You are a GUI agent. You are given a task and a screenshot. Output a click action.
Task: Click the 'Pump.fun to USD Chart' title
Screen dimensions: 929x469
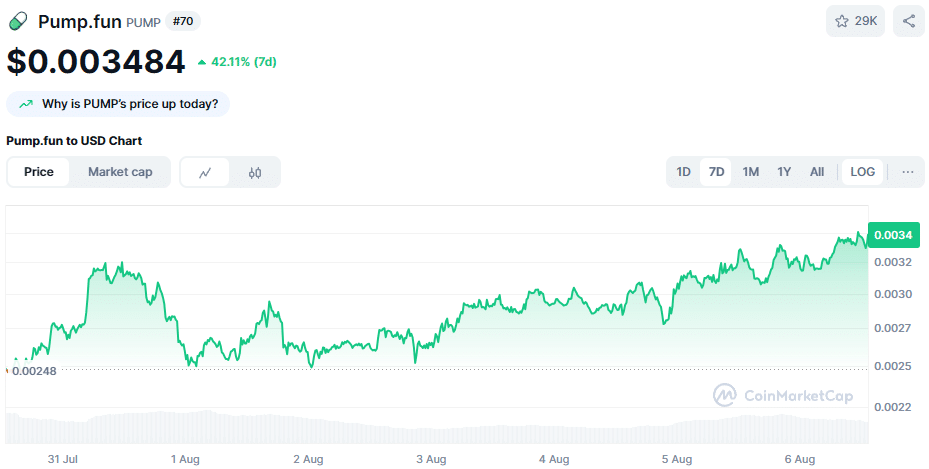pyautogui.click(x=74, y=141)
